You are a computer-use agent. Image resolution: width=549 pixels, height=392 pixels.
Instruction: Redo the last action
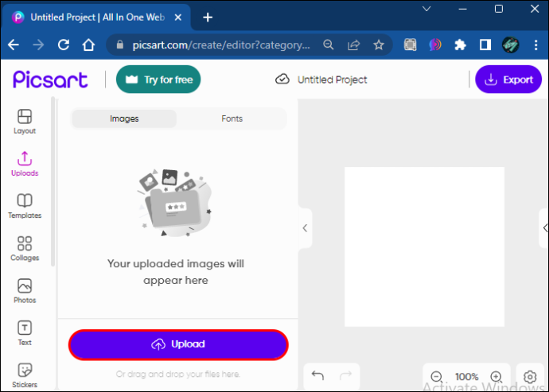(x=345, y=376)
